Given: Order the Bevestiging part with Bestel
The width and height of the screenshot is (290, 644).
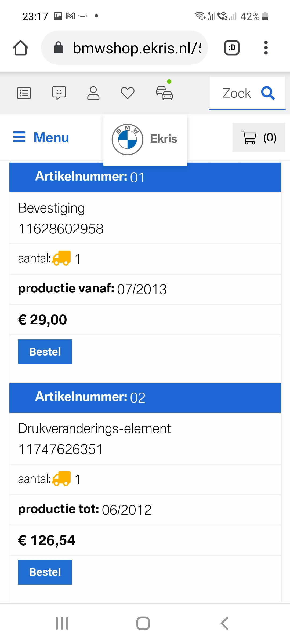Looking at the screenshot, I should pyautogui.click(x=45, y=352).
